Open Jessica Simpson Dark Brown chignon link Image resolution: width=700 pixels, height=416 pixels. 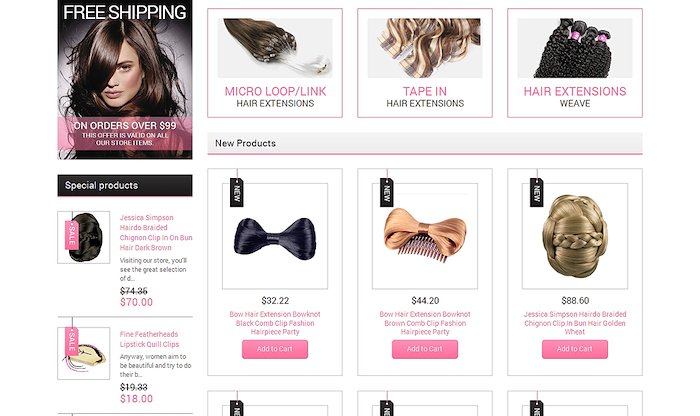click(x=156, y=233)
